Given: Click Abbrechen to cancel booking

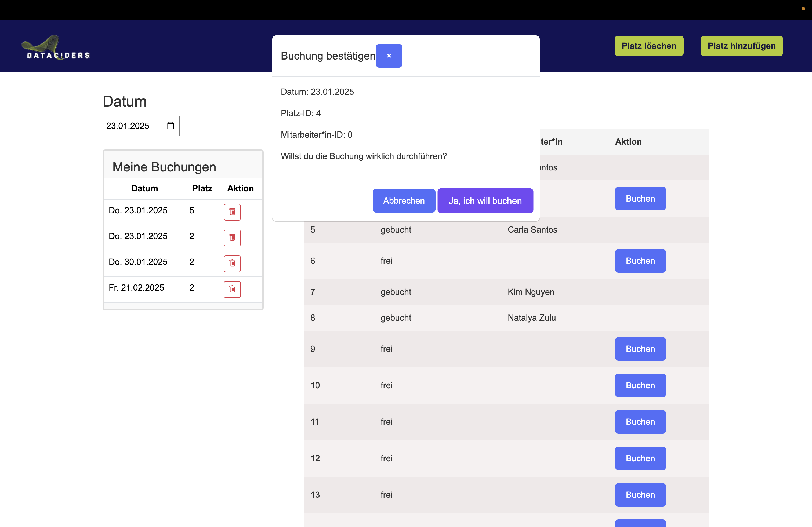Looking at the screenshot, I should 404,201.
